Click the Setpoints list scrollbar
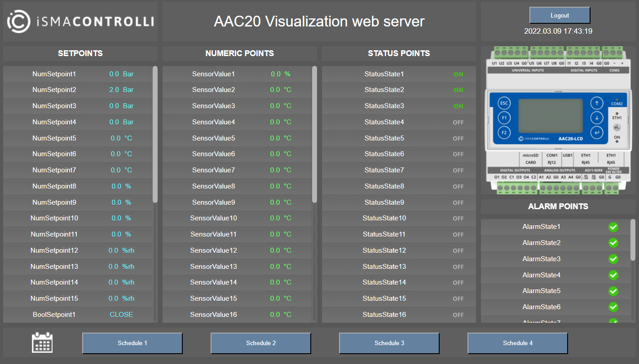This screenshot has width=639, height=364. click(155, 135)
